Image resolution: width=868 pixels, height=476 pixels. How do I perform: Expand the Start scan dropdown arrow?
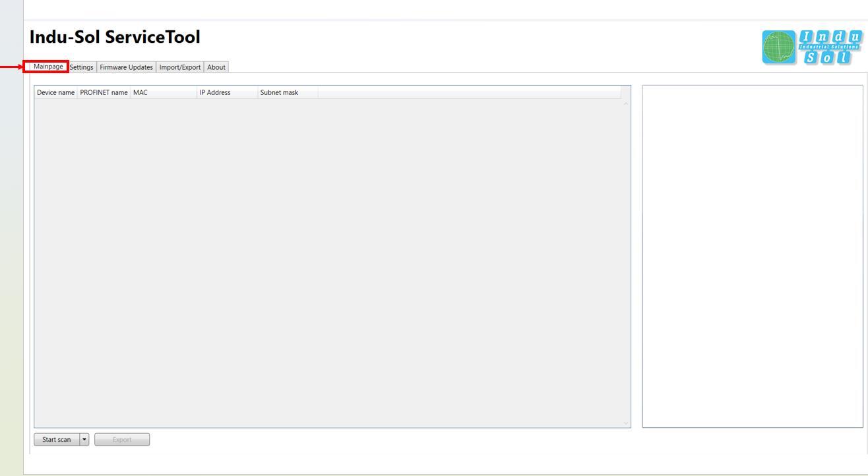click(84, 440)
